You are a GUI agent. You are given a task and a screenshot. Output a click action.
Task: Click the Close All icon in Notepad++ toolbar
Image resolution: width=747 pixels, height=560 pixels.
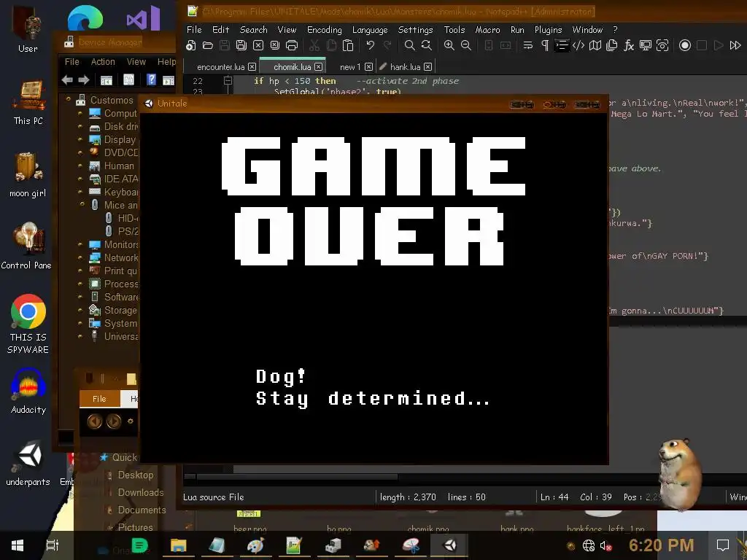[275, 45]
